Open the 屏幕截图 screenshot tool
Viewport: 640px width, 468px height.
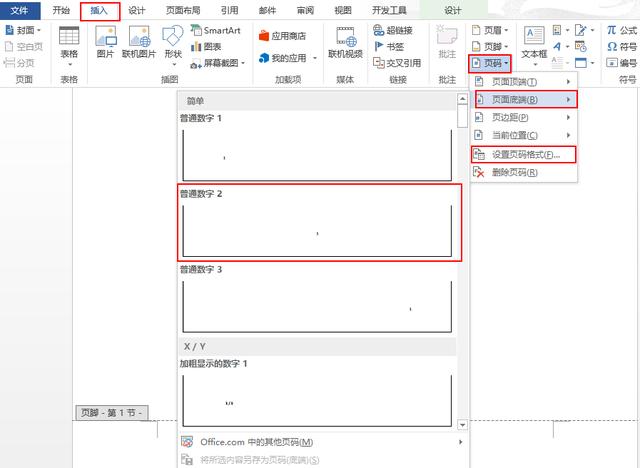[x=218, y=63]
